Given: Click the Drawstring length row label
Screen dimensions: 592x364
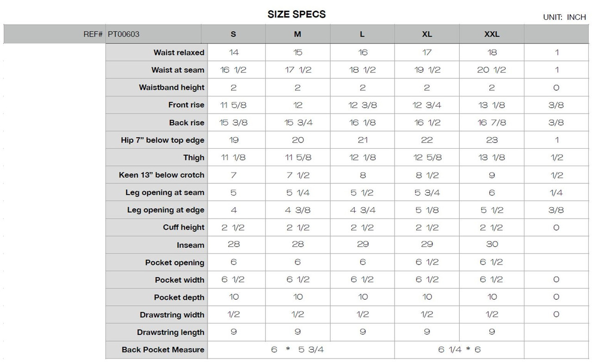Looking at the screenshot, I should coord(170,333).
